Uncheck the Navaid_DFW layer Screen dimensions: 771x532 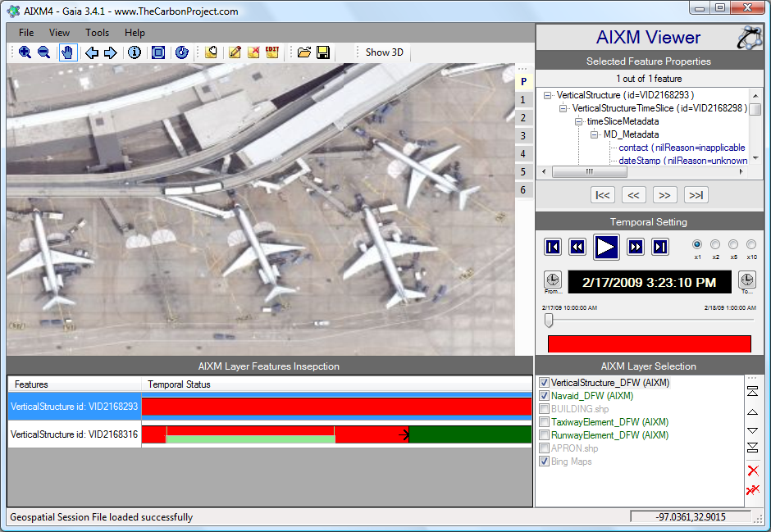click(545, 396)
